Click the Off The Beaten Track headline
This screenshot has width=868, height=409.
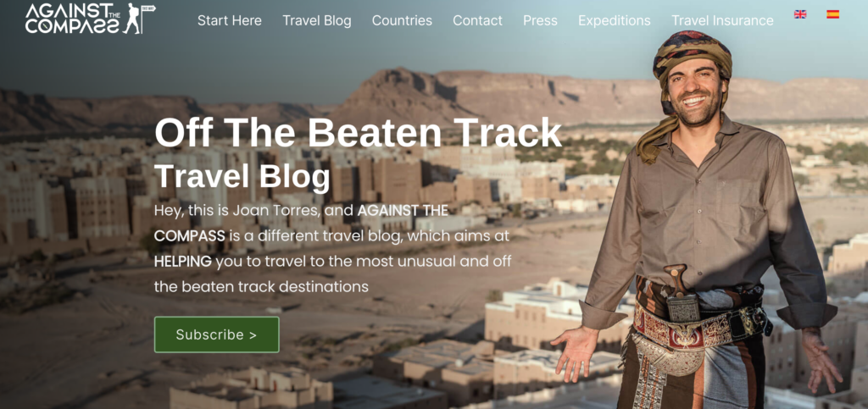coord(359,133)
